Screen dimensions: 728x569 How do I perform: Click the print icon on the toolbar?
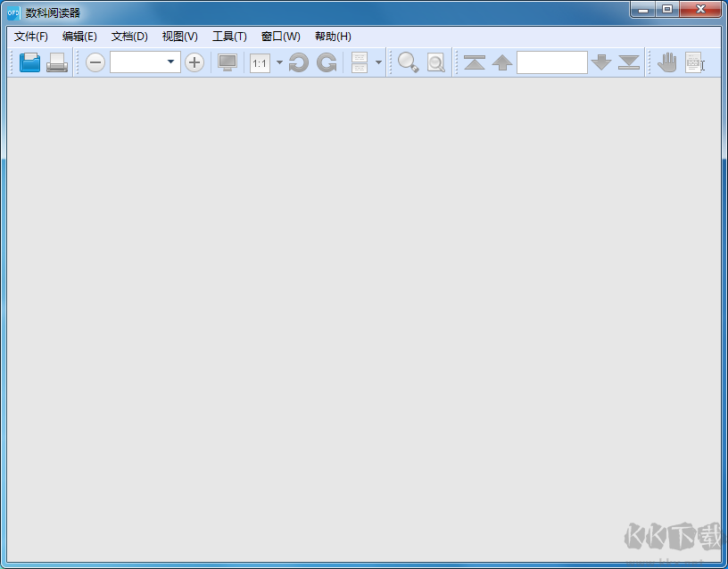pyautogui.click(x=58, y=62)
